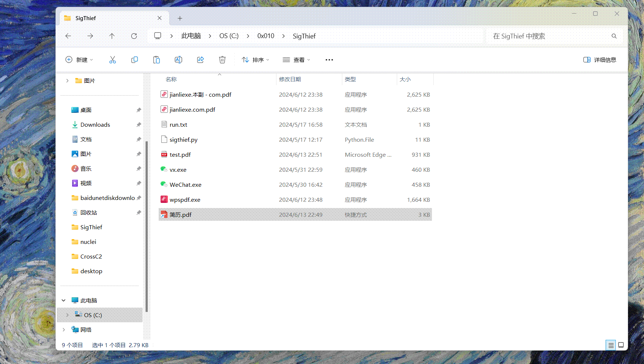Open nuclei folder in sidebar
Screen dimensions: 644x364
(88, 242)
